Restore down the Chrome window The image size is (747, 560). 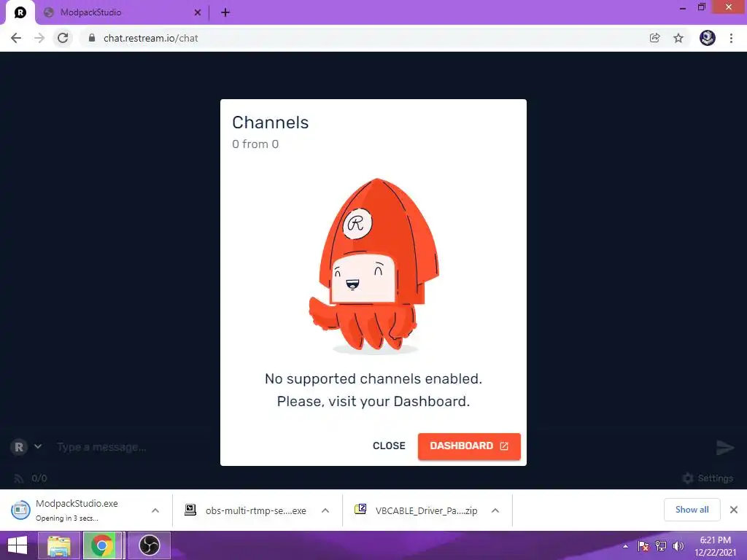pyautogui.click(x=701, y=7)
